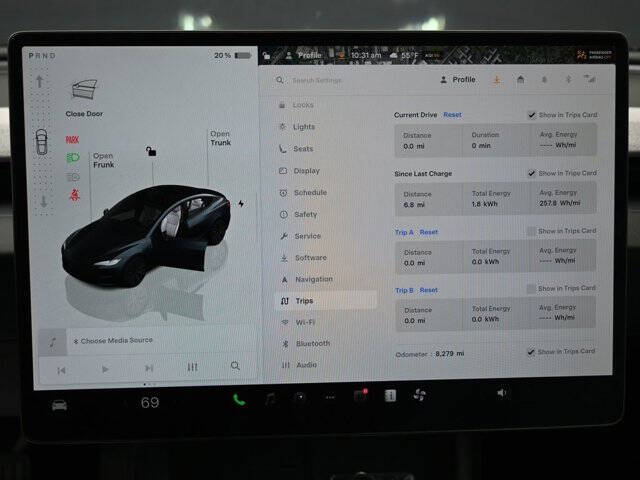Tap the passenger airbag indicator

tap(594, 55)
